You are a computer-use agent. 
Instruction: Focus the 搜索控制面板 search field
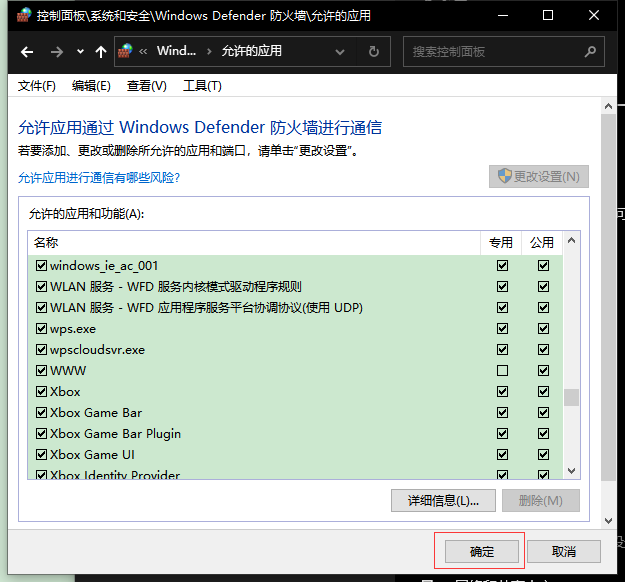coord(494,51)
